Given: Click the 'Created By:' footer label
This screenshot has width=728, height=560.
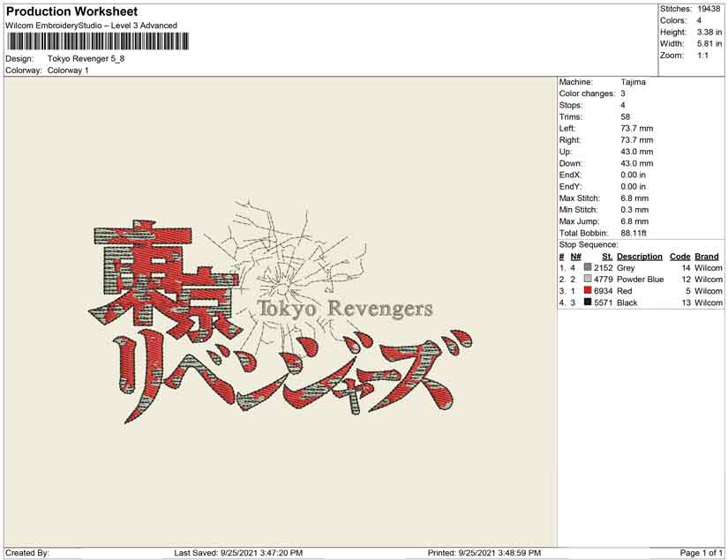Looking at the screenshot, I should 27,553.
